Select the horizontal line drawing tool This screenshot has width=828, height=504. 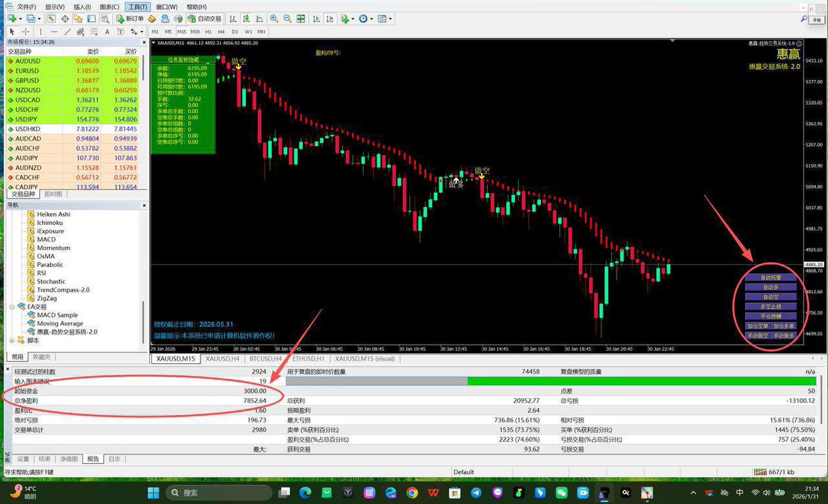coord(54,32)
